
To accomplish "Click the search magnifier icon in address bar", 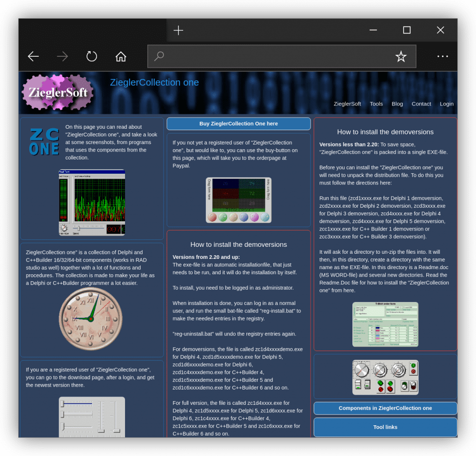I will 159,56.
